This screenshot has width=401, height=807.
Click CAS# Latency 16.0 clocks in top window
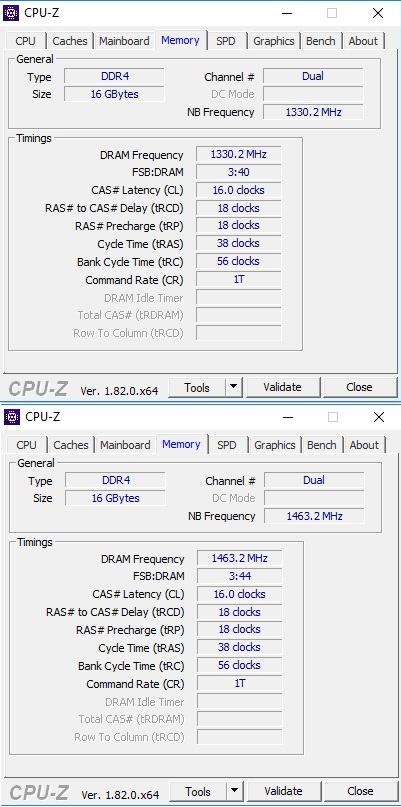pos(238,190)
